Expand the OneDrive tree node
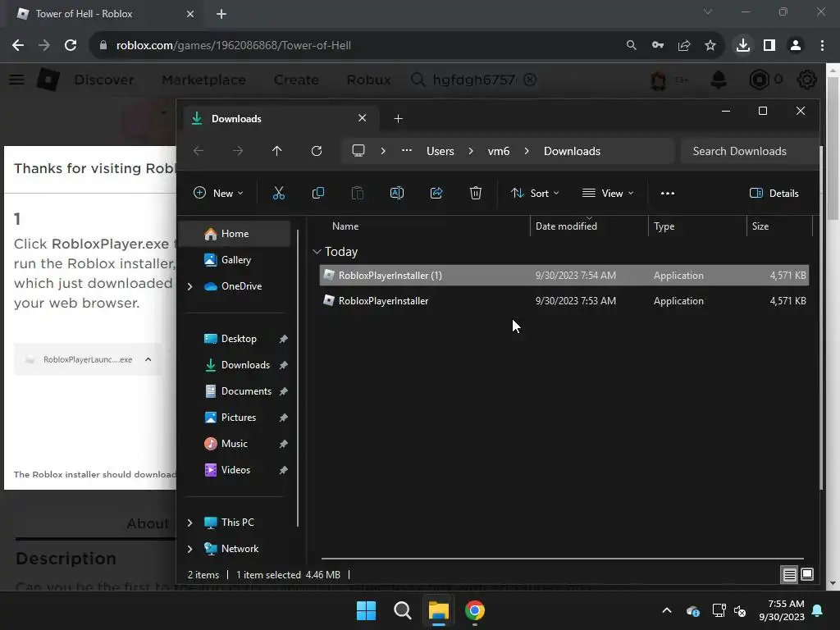840x630 pixels. click(x=189, y=286)
